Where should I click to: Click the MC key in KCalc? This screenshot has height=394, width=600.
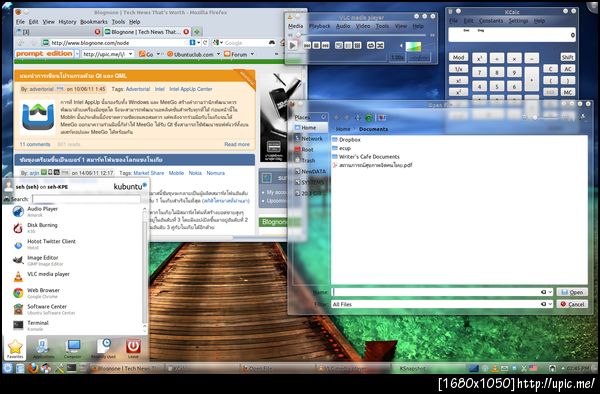click(568, 92)
